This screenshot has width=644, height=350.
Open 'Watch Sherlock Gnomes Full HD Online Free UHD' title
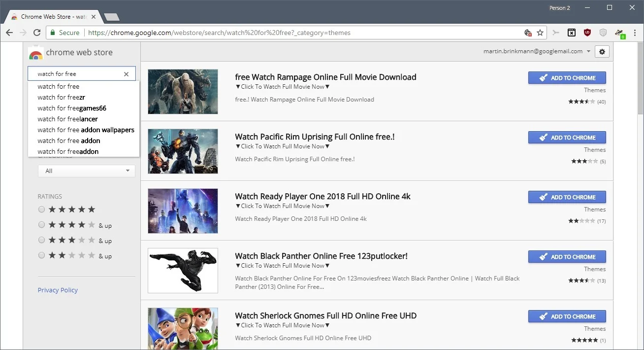coord(325,315)
